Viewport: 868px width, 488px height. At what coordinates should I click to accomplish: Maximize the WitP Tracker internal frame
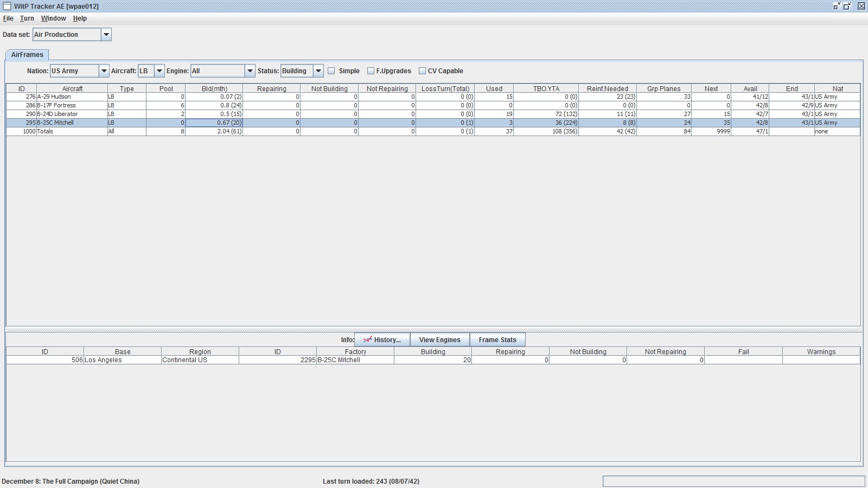pos(847,6)
